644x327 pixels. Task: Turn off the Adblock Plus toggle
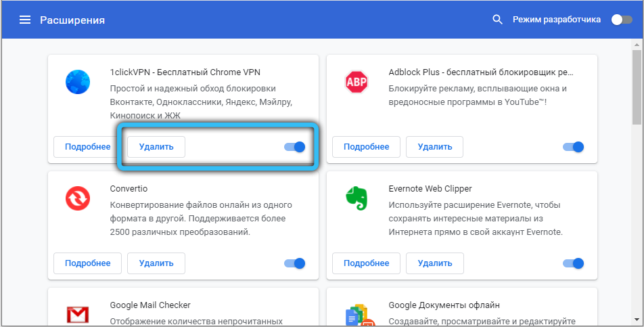573,146
